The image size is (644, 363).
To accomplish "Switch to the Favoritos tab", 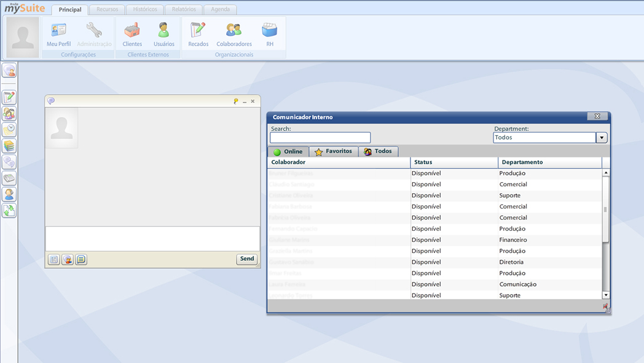I will coord(334,151).
